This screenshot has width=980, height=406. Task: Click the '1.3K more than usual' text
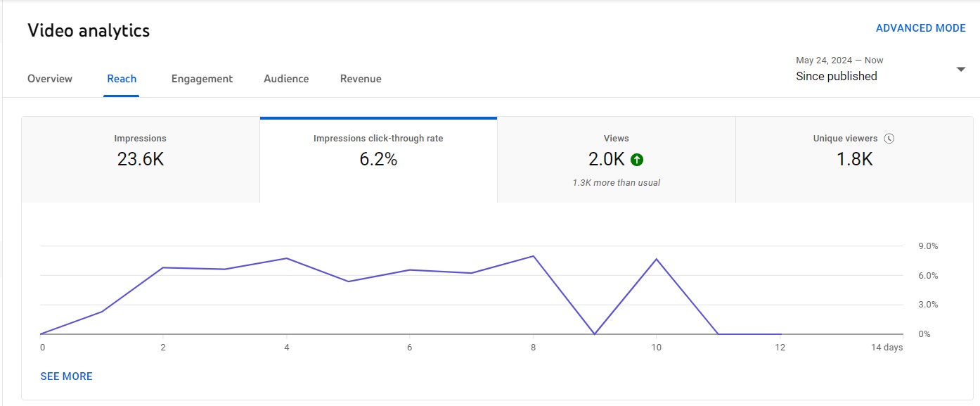point(616,183)
